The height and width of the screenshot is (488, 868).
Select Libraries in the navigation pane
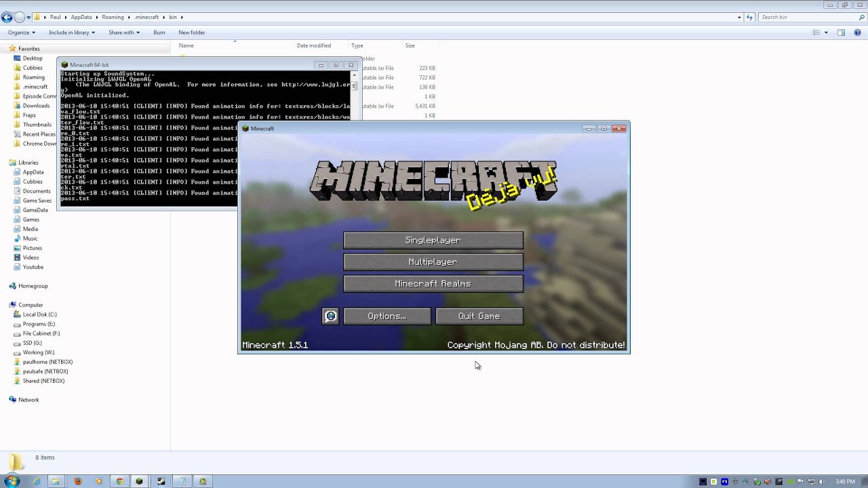[x=28, y=163]
